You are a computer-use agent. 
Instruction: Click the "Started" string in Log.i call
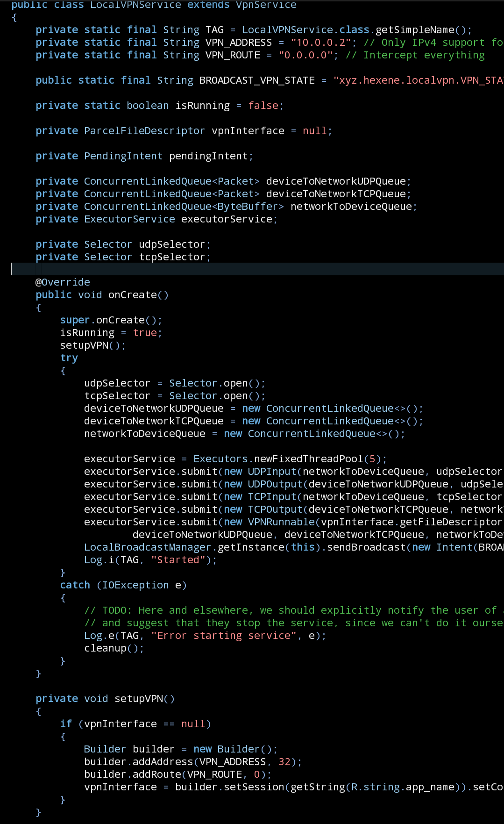coord(178,560)
